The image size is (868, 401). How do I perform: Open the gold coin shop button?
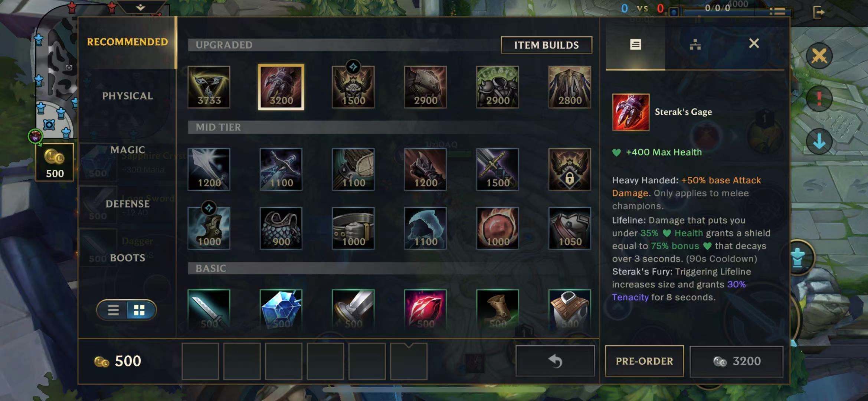coord(55,162)
